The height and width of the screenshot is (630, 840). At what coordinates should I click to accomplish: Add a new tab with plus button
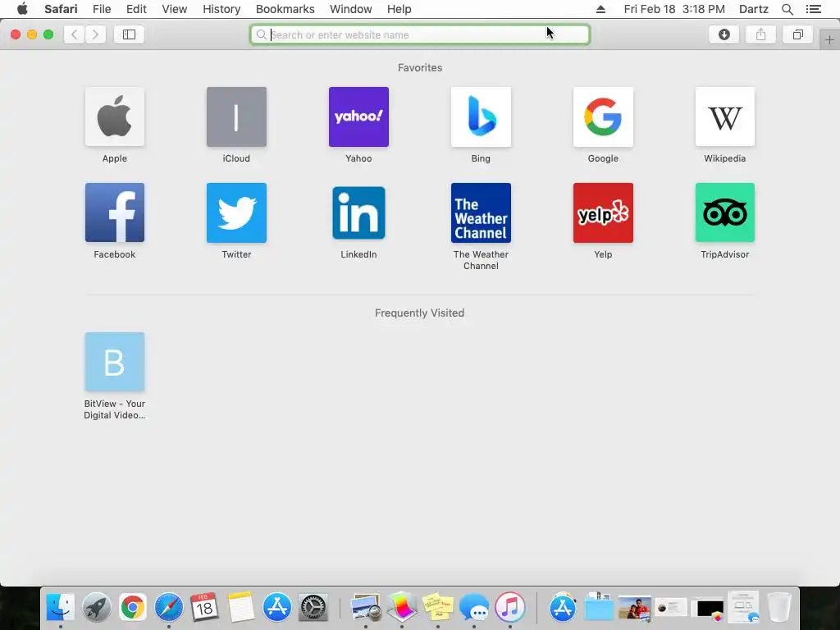click(829, 39)
